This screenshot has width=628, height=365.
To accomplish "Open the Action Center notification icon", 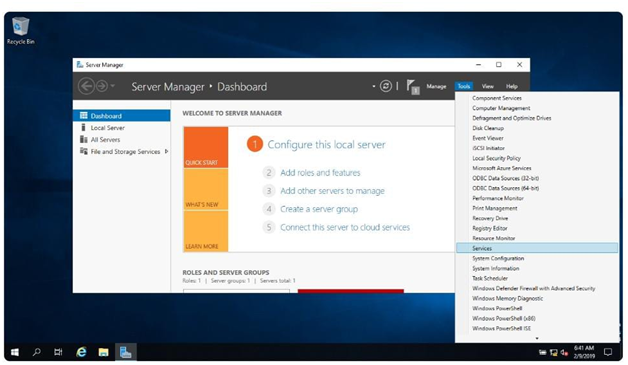I will click(608, 352).
